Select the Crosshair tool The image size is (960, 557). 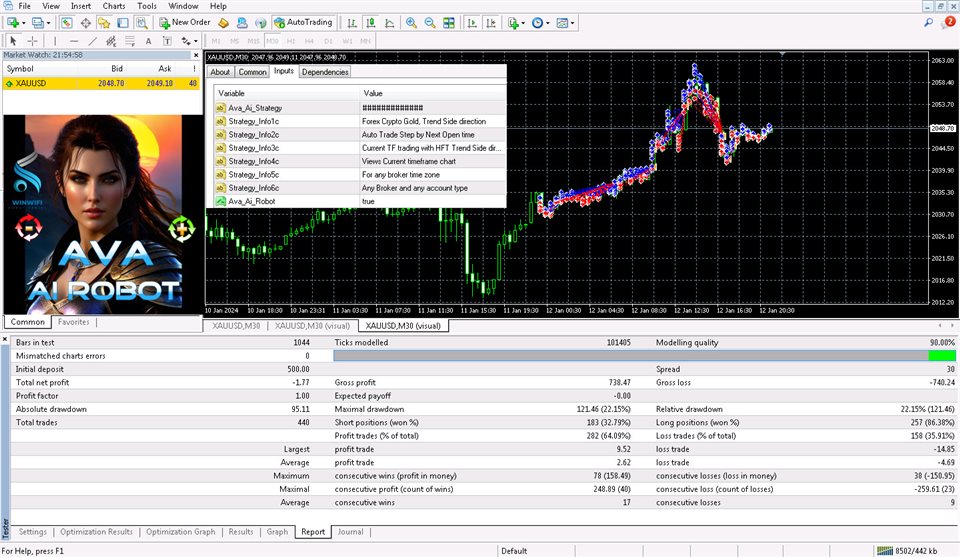[x=32, y=41]
